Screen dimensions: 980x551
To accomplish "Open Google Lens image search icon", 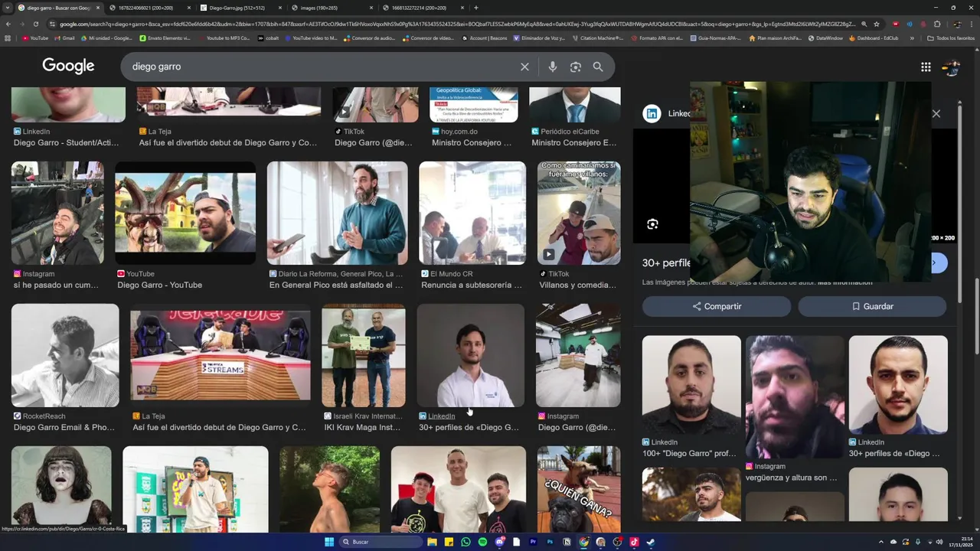I will pyautogui.click(x=575, y=67).
